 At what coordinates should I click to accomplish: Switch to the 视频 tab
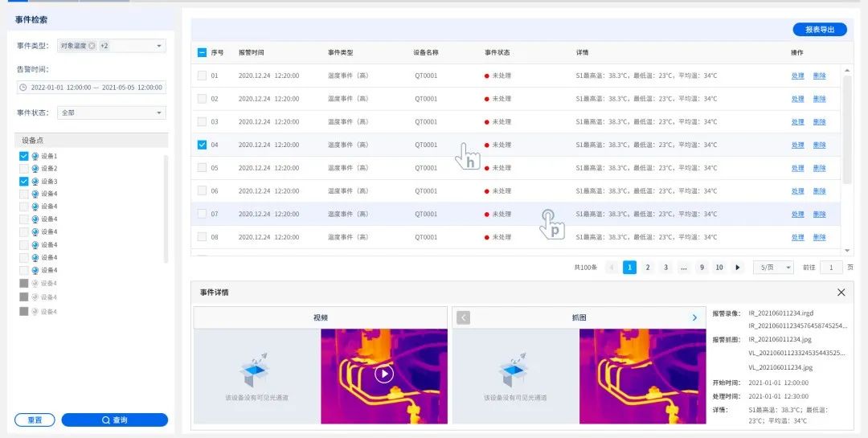321,317
